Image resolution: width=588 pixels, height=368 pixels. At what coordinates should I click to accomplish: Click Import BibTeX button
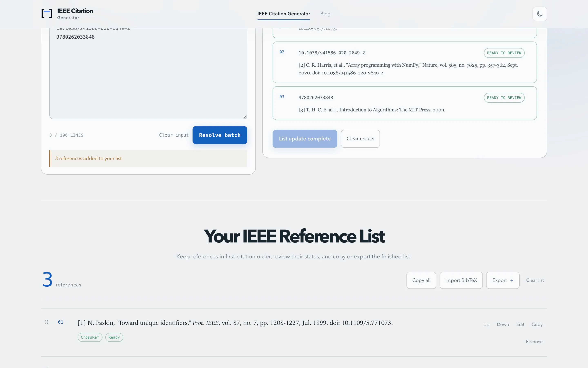(x=461, y=280)
